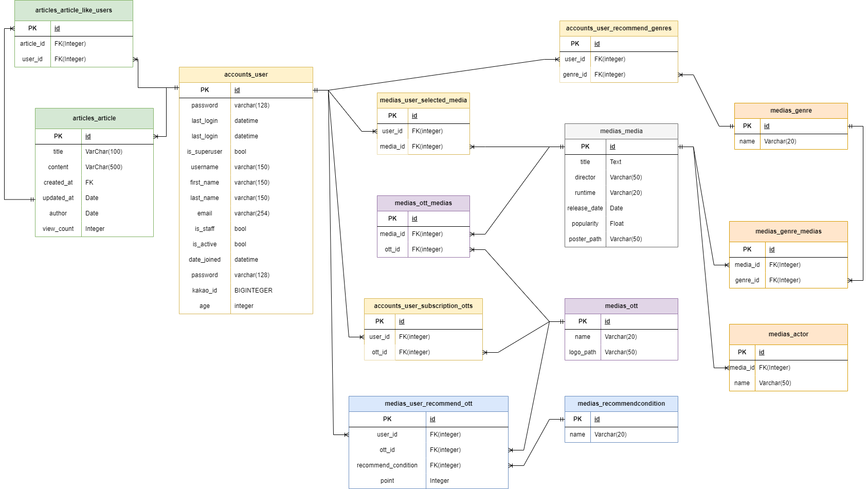Image resolution: width=868 pixels, height=489 pixels.
Task: Select the accounts_user_recommend_genres table header
Action: coord(619,28)
